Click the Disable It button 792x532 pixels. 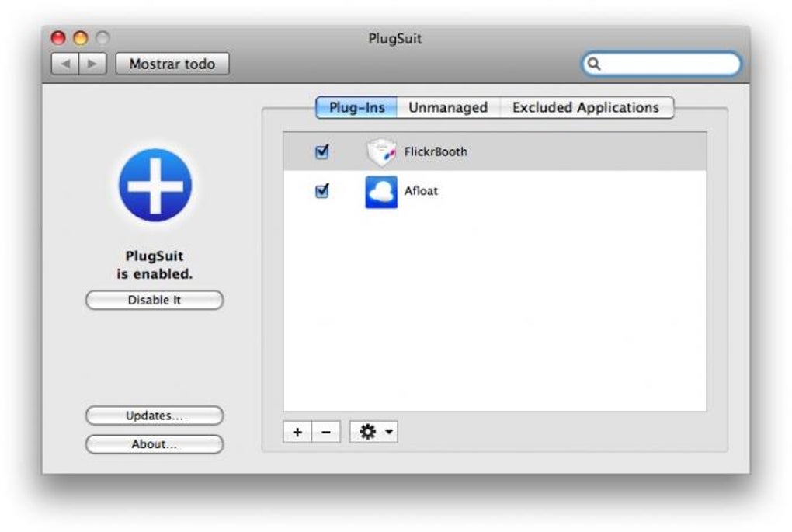(154, 300)
